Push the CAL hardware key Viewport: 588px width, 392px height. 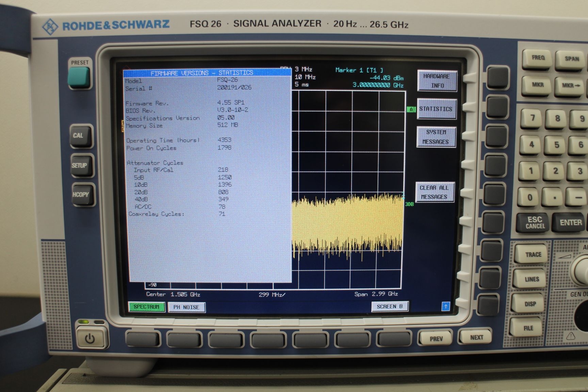(81, 136)
